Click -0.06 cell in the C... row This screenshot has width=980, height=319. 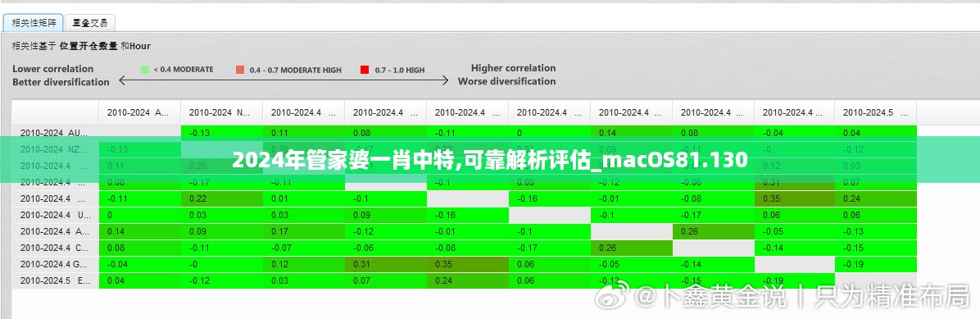coord(386,247)
